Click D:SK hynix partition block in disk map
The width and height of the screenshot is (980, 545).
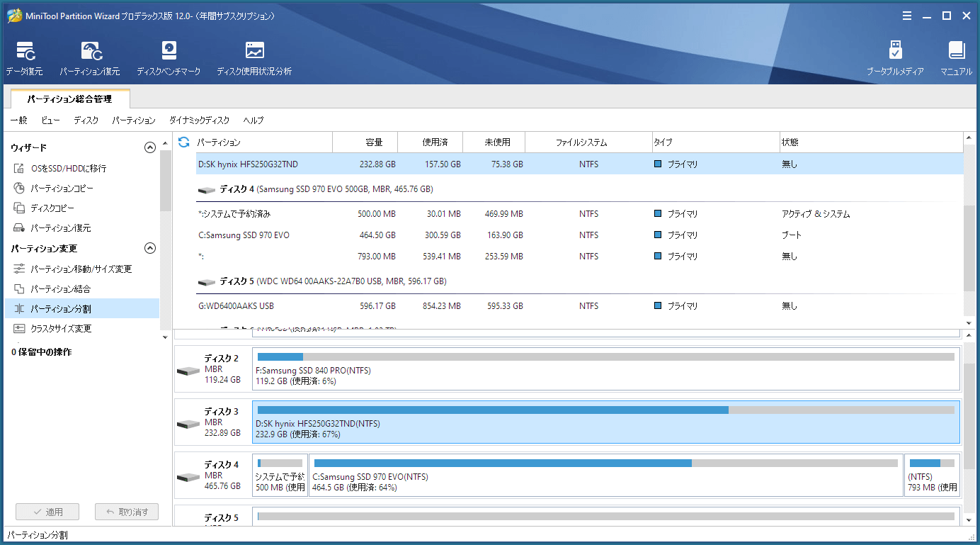click(x=606, y=422)
